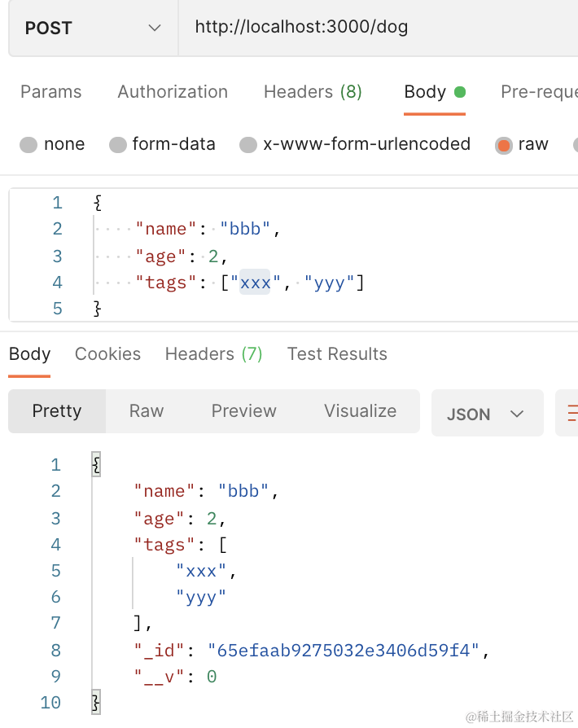
Task: Toggle the response line wrap icon
Action: click(x=568, y=412)
